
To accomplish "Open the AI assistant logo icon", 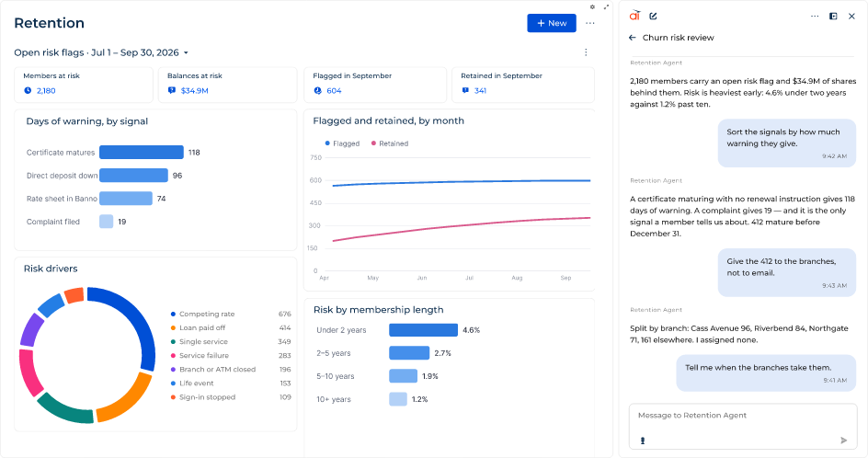I will pos(634,16).
